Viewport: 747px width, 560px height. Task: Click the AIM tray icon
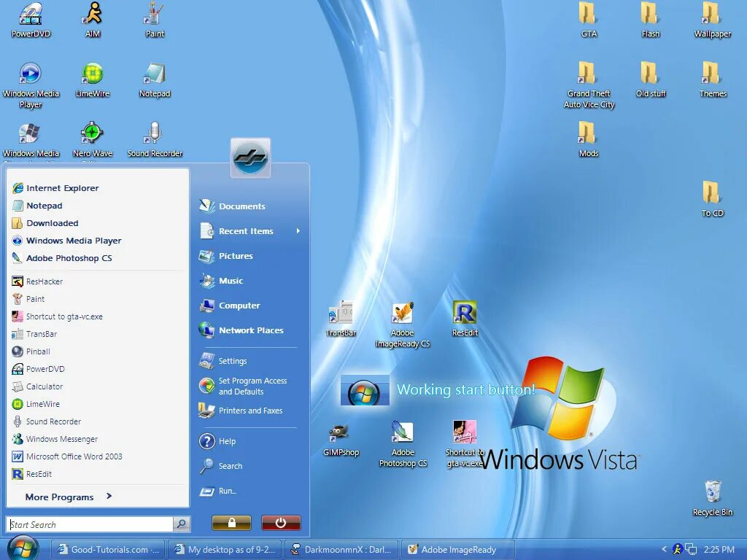[x=678, y=550]
